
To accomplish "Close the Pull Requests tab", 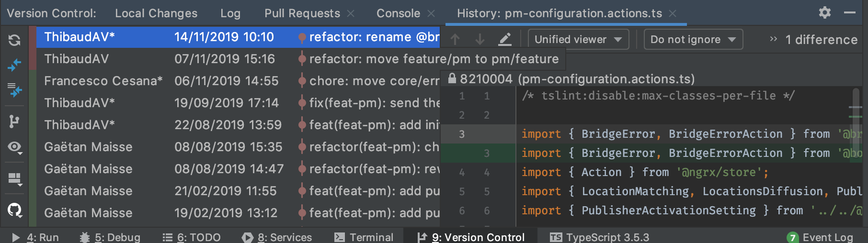I will pos(351,14).
